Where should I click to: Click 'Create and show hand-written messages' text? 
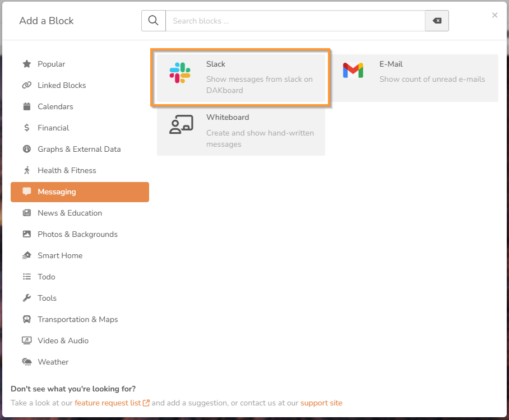pos(260,138)
